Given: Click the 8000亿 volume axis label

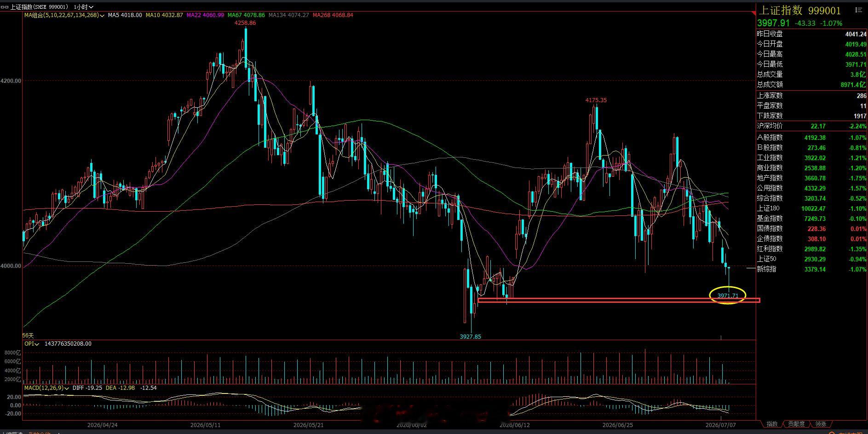Looking at the screenshot, I should click(13, 353).
